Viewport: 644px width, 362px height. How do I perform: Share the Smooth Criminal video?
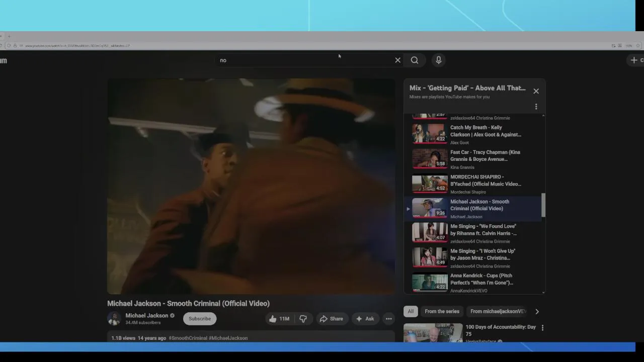(331, 319)
